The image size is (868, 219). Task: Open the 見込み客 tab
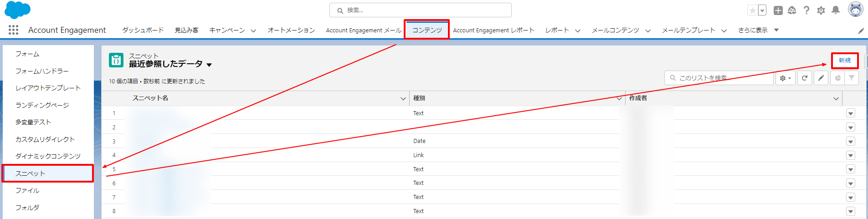tap(186, 30)
